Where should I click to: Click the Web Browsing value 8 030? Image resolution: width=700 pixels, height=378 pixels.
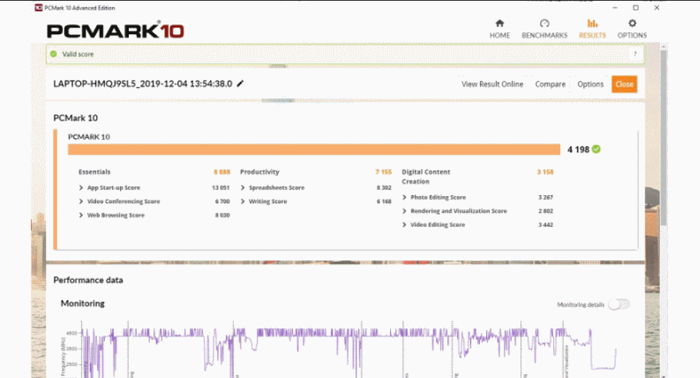(x=222, y=215)
